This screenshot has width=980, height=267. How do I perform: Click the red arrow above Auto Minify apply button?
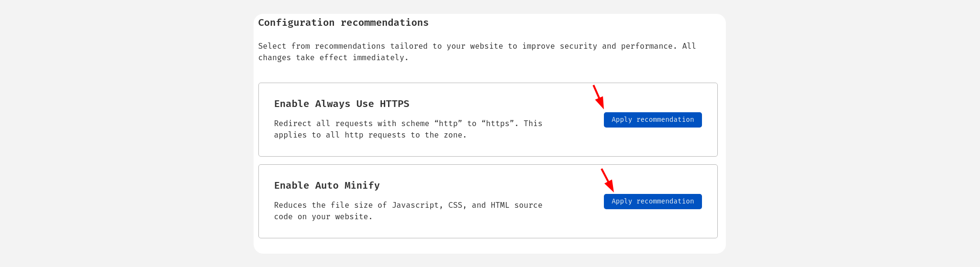tap(607, 180)
